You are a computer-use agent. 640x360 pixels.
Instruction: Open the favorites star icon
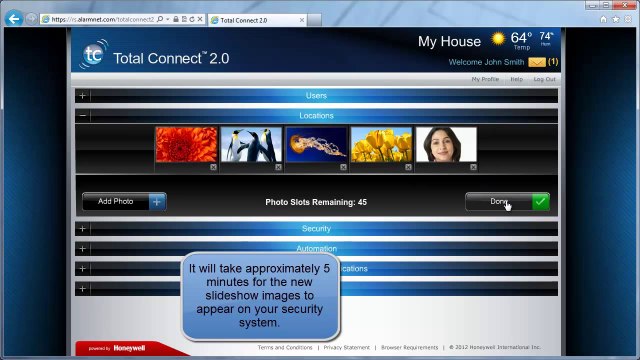click(616, 19)
